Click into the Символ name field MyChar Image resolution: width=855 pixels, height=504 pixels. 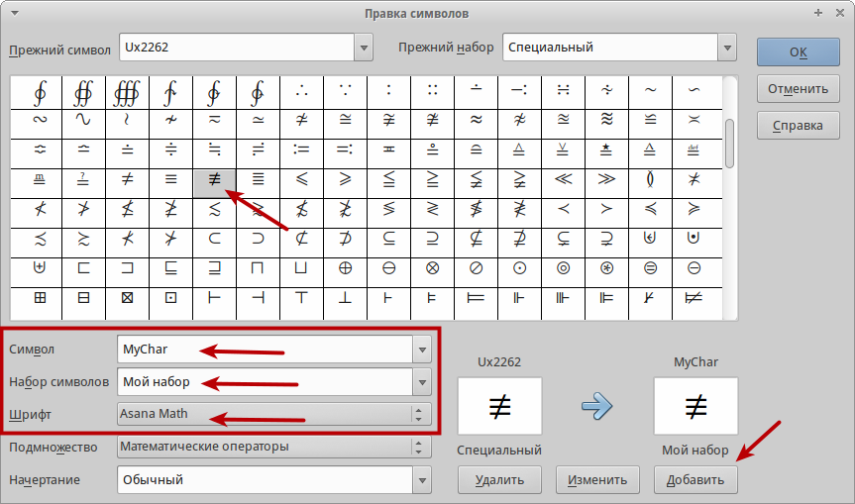coord(265,350)
